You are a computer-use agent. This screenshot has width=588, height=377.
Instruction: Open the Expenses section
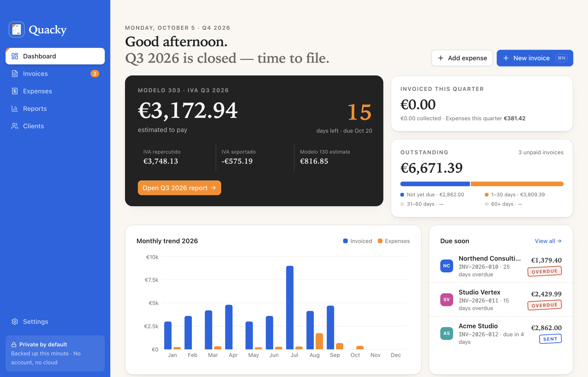(x=55, y=91)
